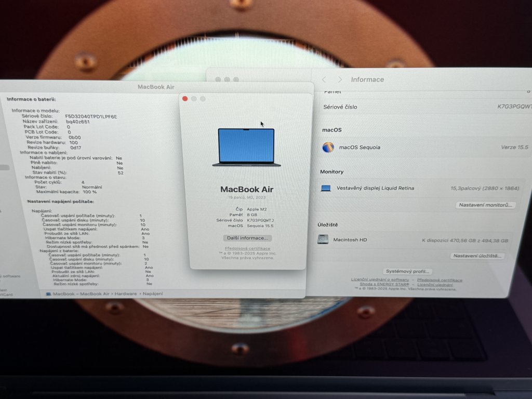This screenshot has height=399, width=532.
Task: Go back using the left chevron in Informace window
Action: [x=324, y=79]
